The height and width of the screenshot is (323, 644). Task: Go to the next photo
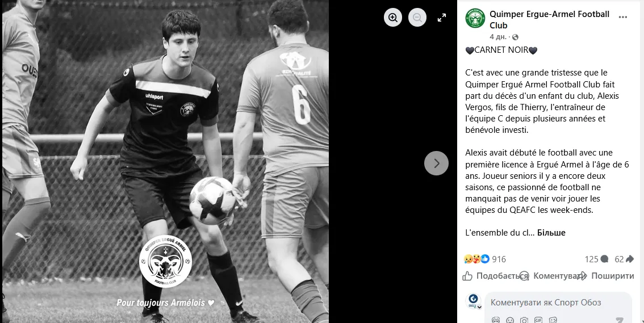436,163
